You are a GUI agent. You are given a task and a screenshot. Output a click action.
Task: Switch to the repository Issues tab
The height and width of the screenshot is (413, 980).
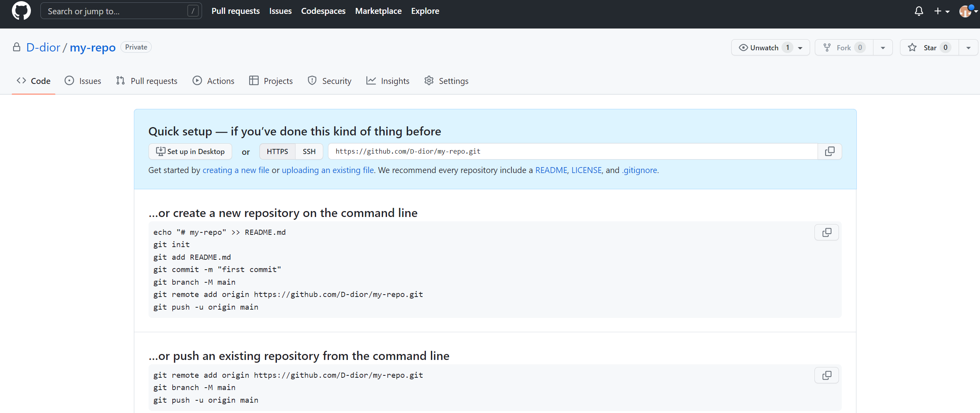click(83, 81)
